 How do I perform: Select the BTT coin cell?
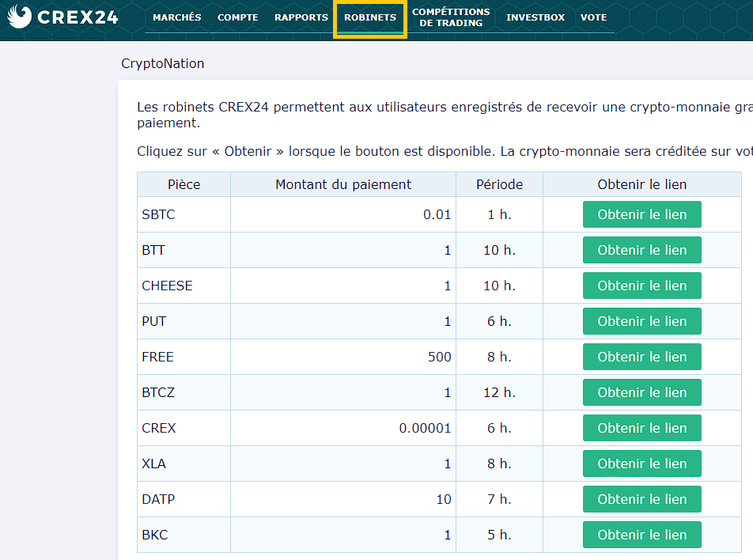point(184,250)
